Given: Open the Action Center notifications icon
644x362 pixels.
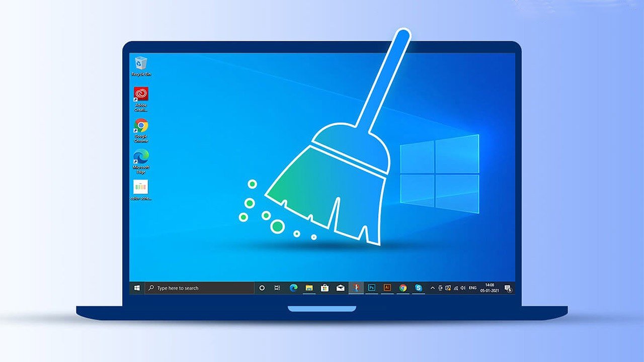Looking at the screenshot, I should (508, 289).
